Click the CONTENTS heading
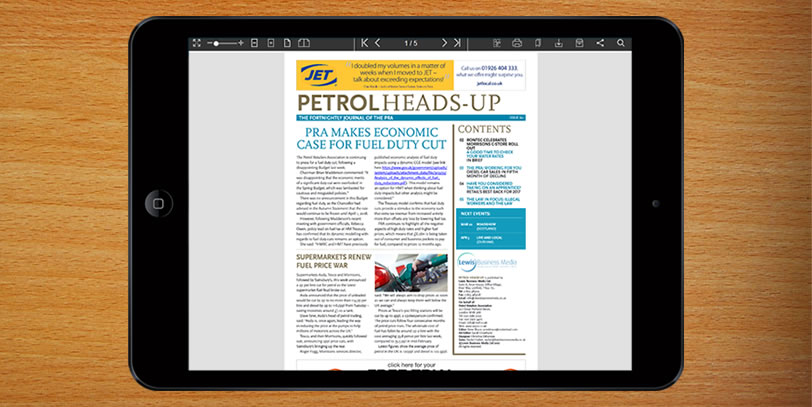This screenshot has height=407, width=812. [484, 129]
